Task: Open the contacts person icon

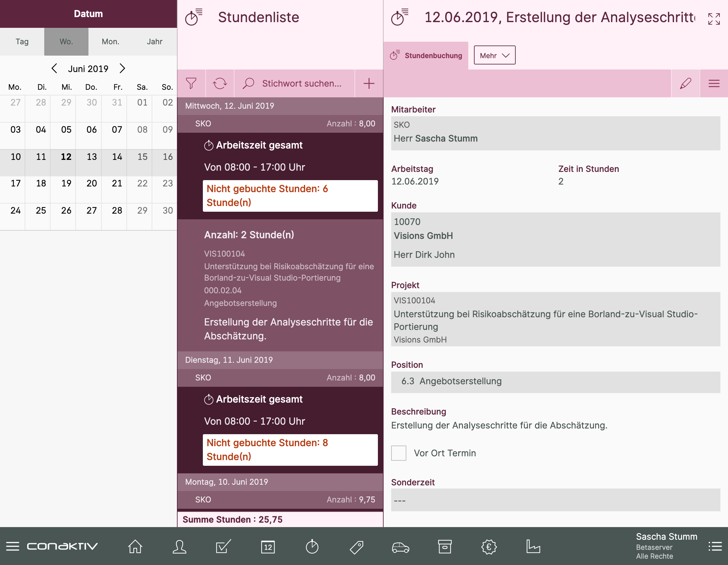Action: (179, 547)
